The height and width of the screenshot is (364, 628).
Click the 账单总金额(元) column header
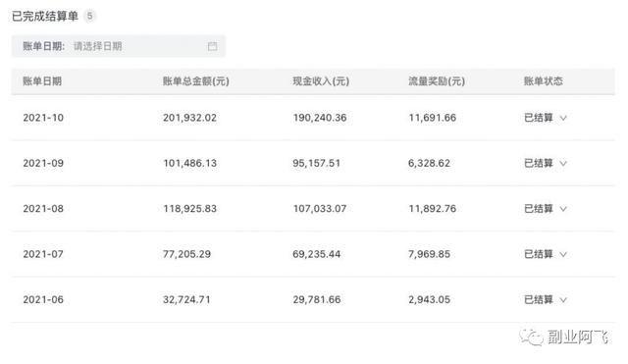click(196, 81)
